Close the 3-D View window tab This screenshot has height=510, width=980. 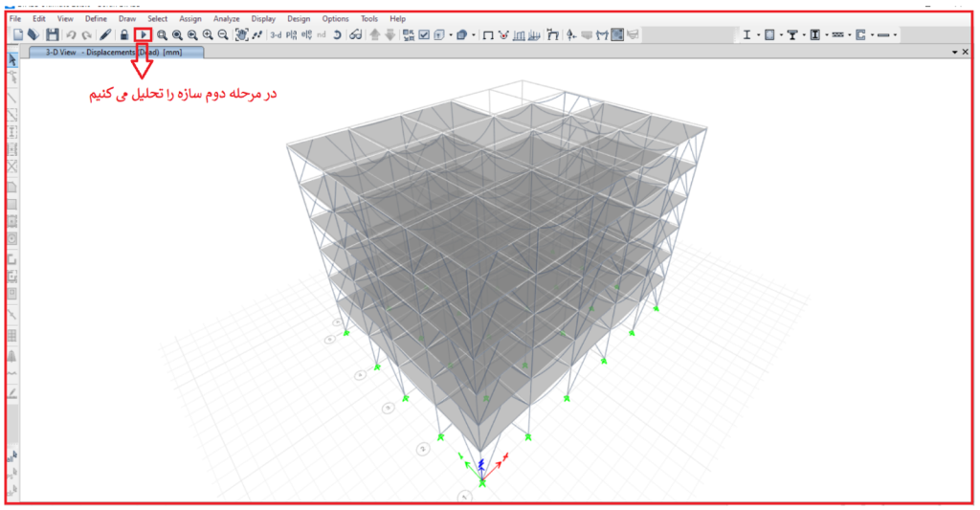click(965, 52)
